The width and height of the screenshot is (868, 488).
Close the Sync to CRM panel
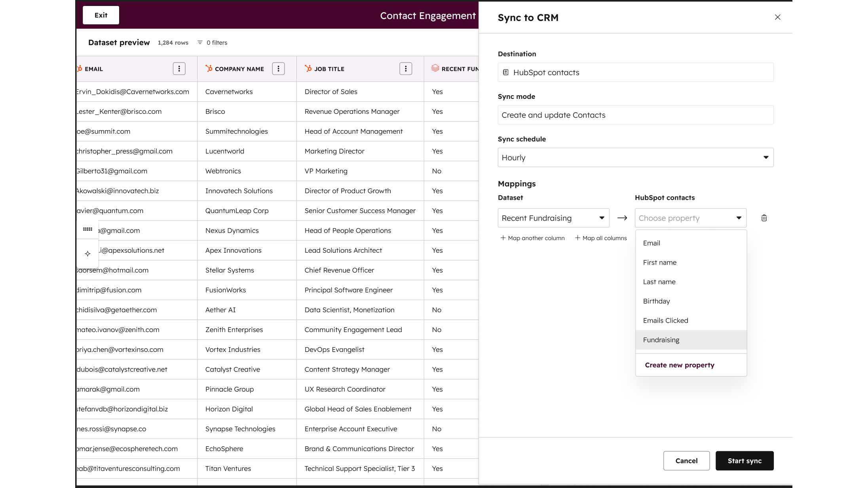point(777,17)
